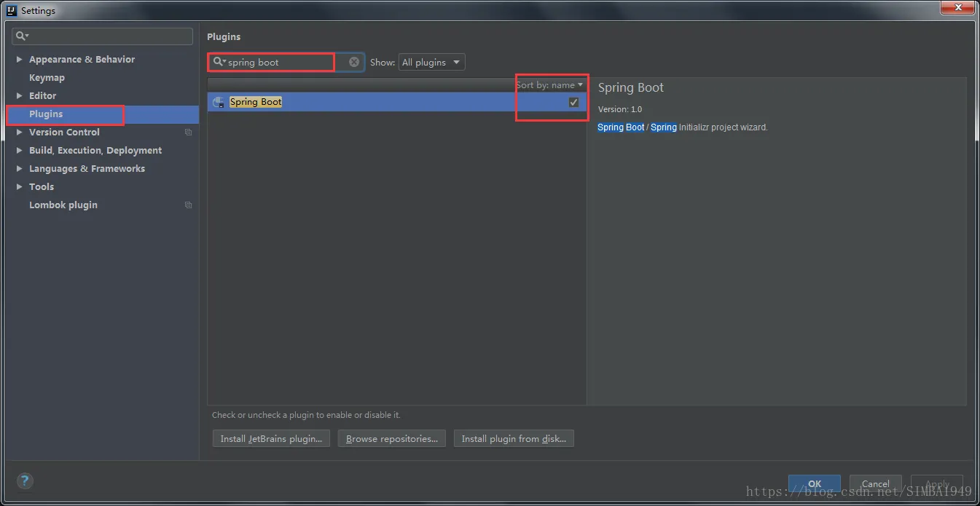The image size is (980, 506).
Task: Confirm settings with OK button
Action: click(x=815, y=483)
